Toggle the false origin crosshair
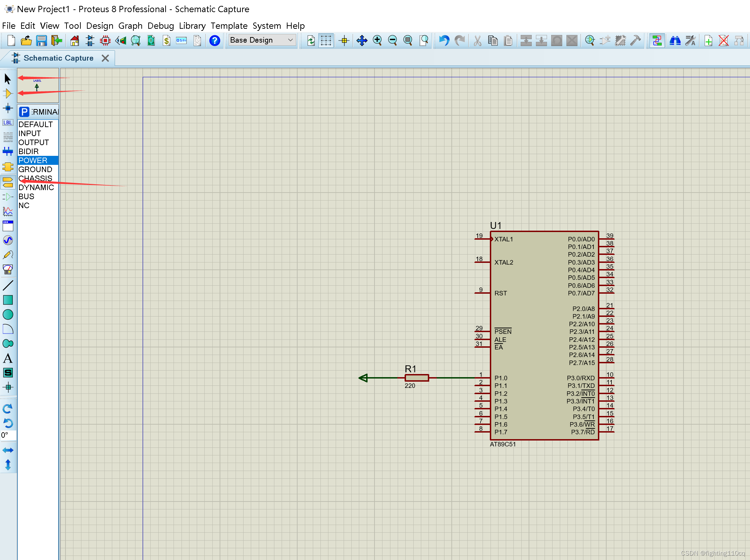 pyautogui.click(x=344, y=41)
